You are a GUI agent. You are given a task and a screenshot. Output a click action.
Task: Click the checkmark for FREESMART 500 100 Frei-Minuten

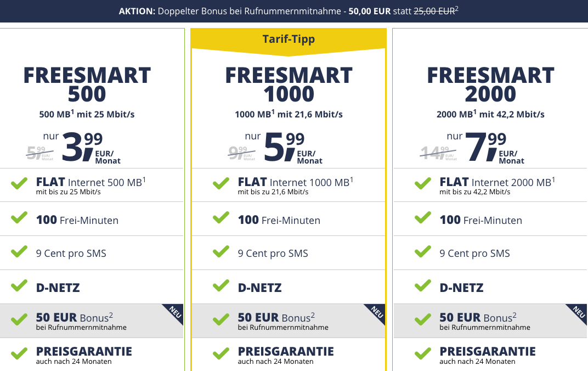tap(19, 218)
